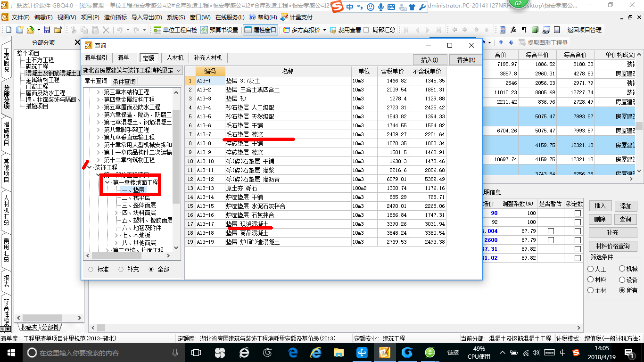This screenshot has height=362, width=644.
Task: Expand 七、木地板 tree node
Action: coord(117,235)
